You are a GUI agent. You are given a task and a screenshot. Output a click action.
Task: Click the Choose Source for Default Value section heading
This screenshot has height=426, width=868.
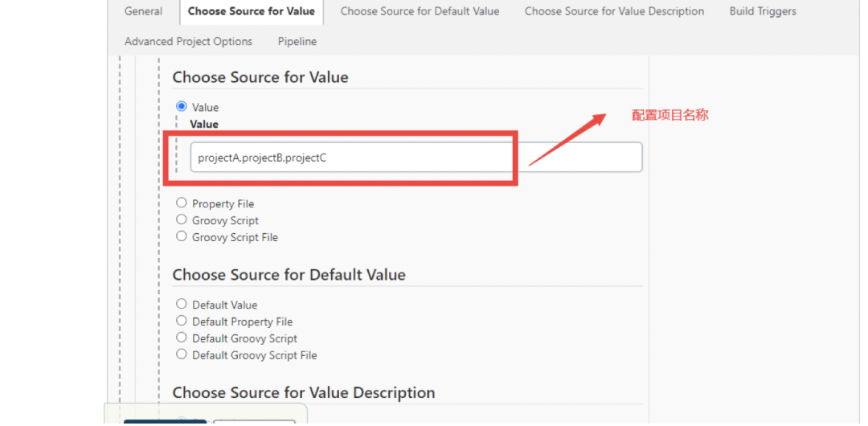tap(289, 275)
